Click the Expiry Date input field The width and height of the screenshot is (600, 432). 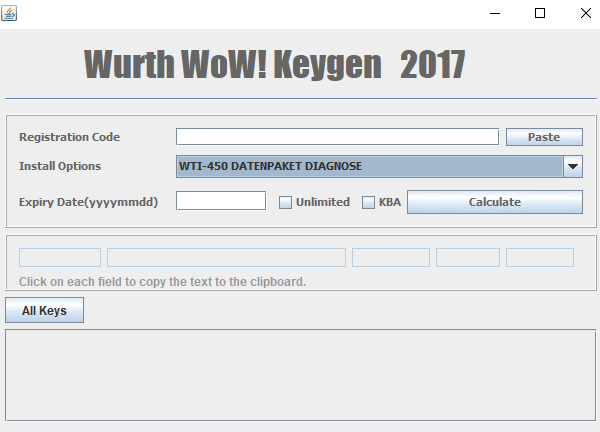221,201
